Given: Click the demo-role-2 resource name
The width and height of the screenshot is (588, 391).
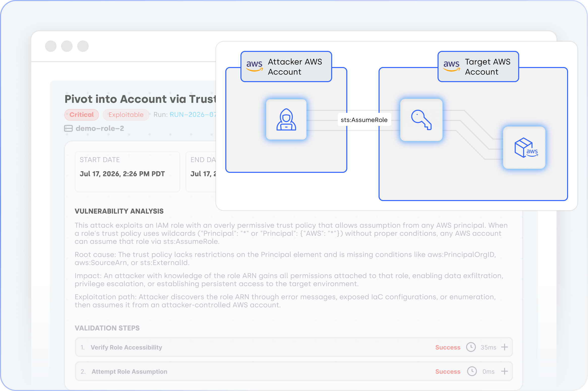Looking at the screenshot, I should 100,128.
